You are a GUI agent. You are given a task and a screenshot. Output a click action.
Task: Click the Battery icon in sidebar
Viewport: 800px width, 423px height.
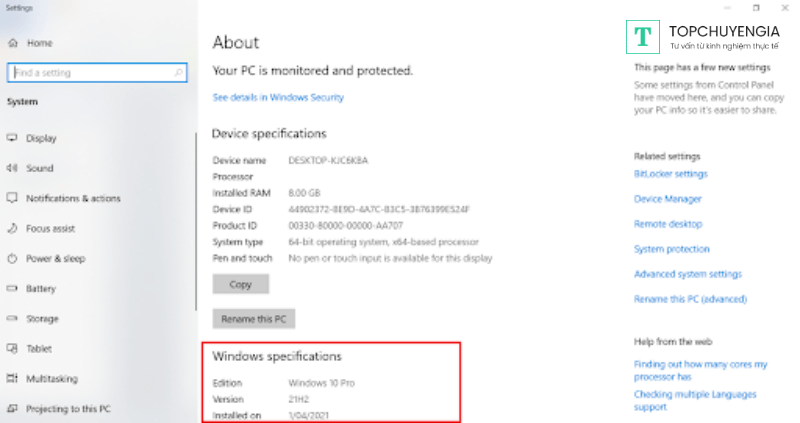13,288
